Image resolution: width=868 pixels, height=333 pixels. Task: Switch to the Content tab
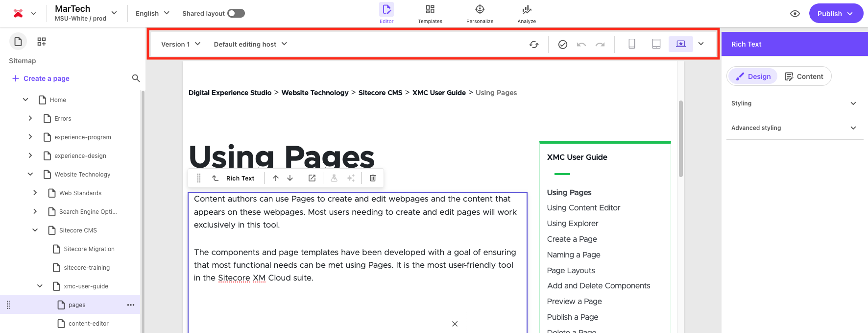tap(804, 76)
